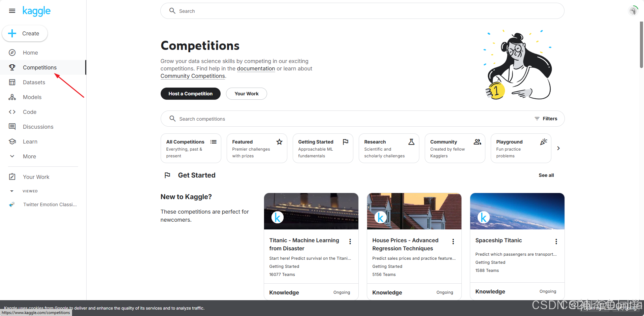This screenshot has width=644, height=316.
Task: Open House Prices thumbnail image
Action: click(x=414, y=211)
